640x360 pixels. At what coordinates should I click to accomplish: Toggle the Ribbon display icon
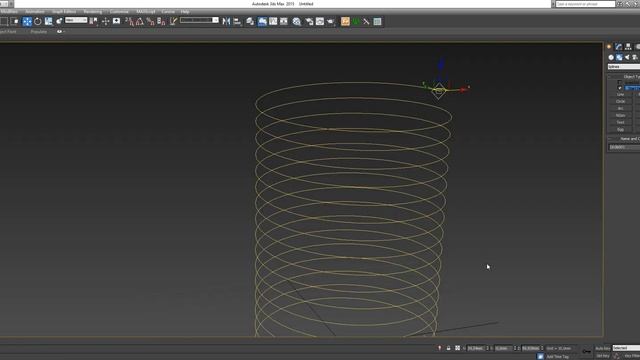pos(262,21)
